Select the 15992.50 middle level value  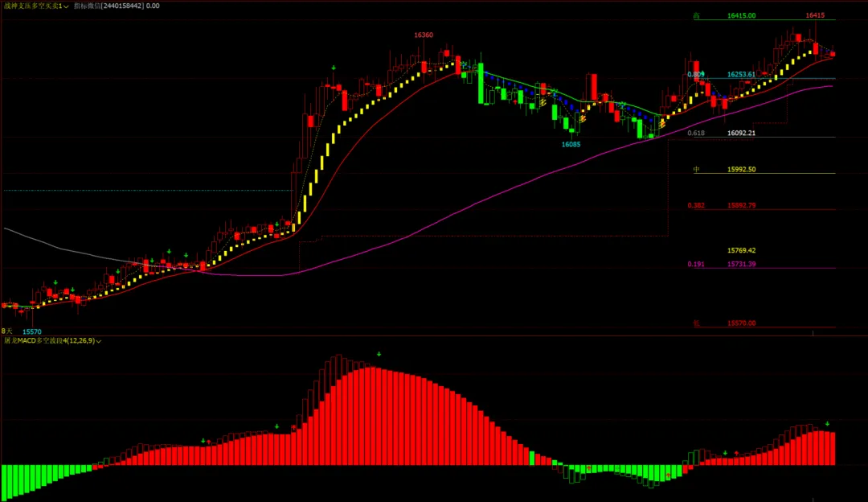coord(741,170)
